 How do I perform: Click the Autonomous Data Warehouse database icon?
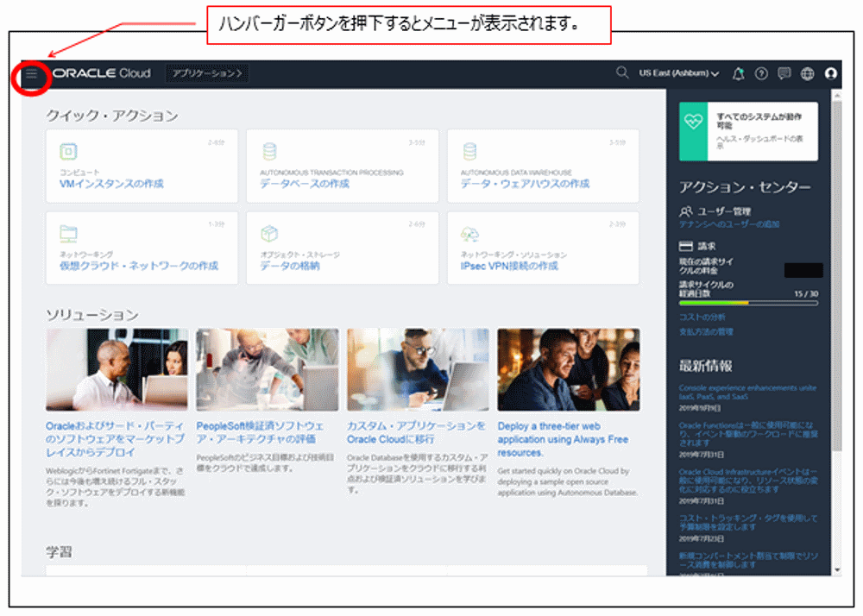point(470,150)
